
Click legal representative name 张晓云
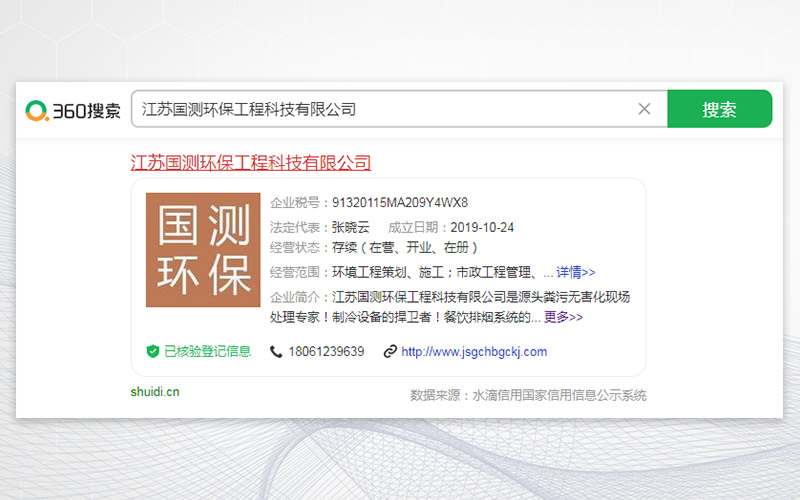tap(351, 227)
